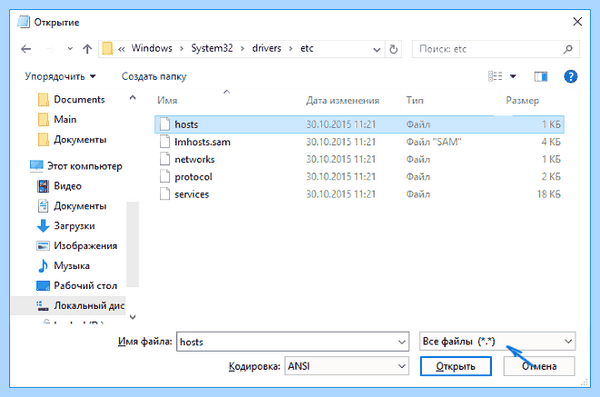
Task: Select the protocol file
Action: 359,177
